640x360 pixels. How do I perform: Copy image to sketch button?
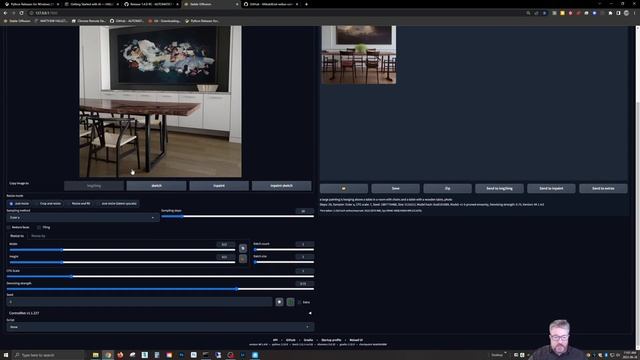pos(156,186)
